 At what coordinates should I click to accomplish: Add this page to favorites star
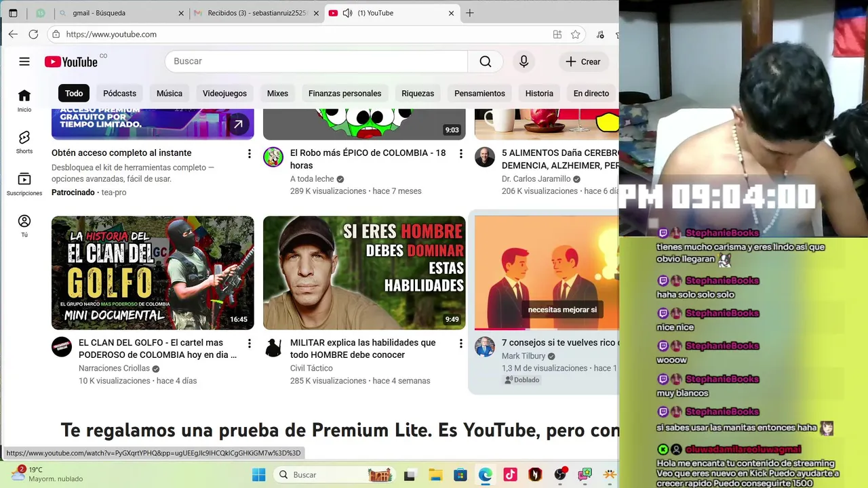(575, 35)
